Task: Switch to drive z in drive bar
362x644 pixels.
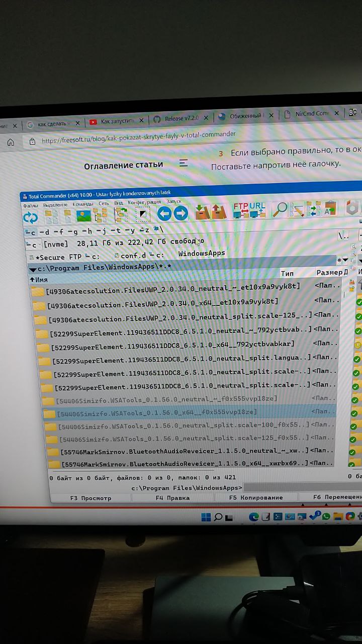Action: click(x=145, y=229)
